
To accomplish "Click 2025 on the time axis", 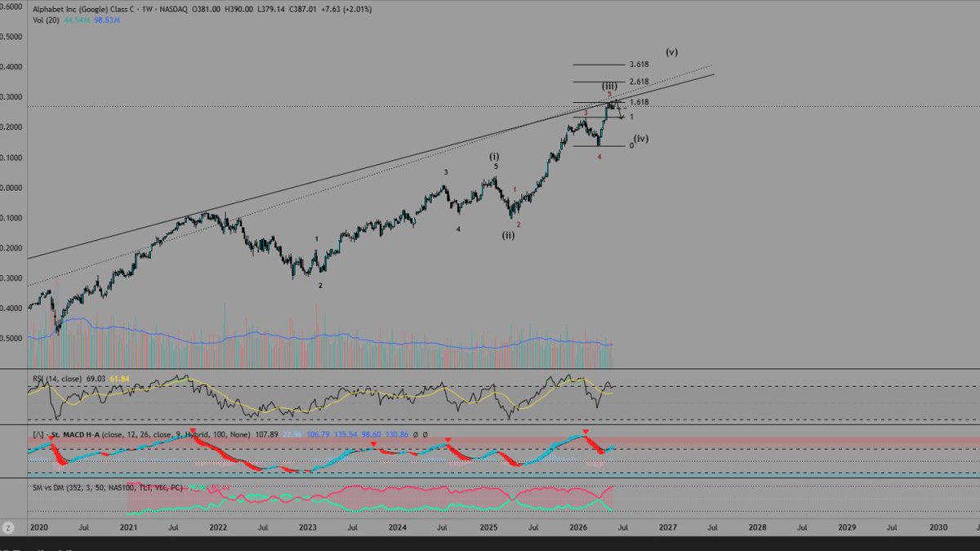I will tap(488, 528).
